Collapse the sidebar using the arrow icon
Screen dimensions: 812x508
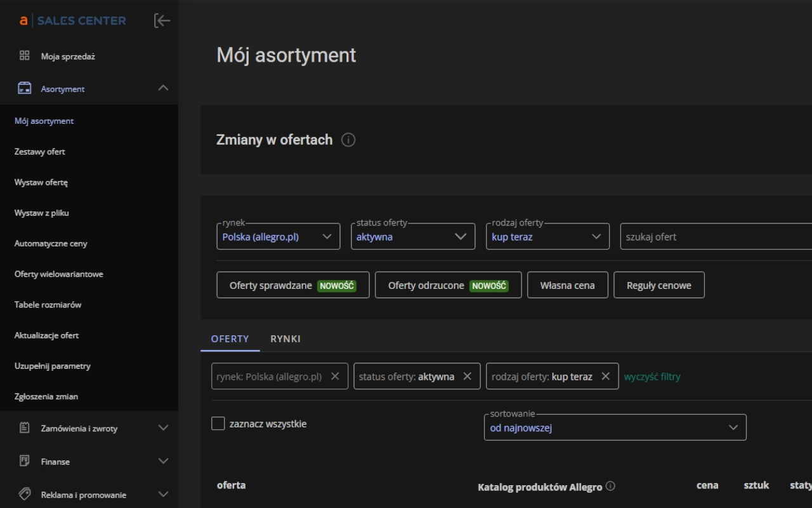162,20
